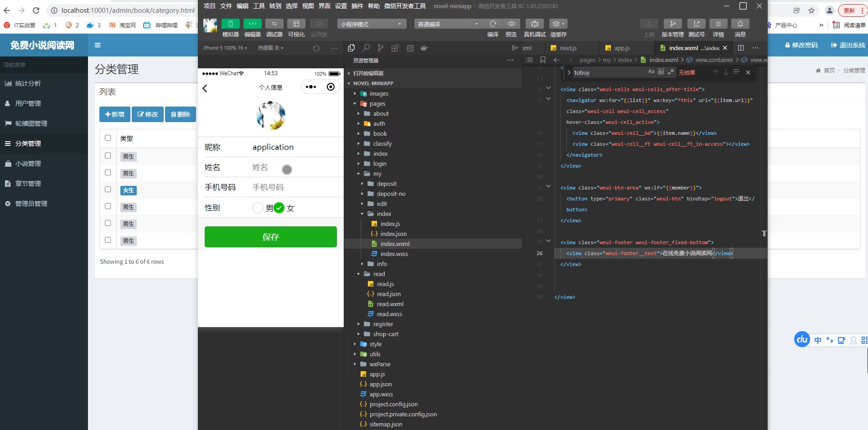This screenshot has height=430, width=868.
Task: Expand the classify folder in tree
Action: tap(382, 143)
